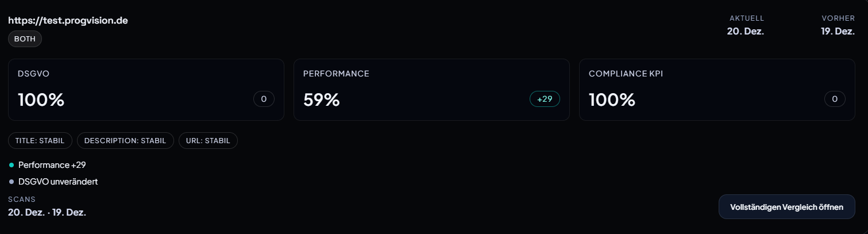The height and width of the screenshot is (234, 868).
Task: Click the green +29 badge in Performance card
Action: tap(545, 99)
